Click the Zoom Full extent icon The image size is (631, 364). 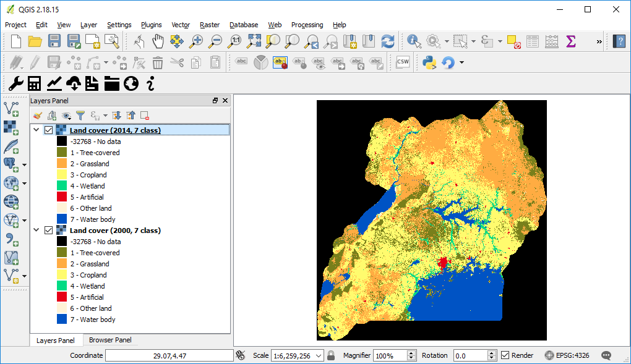[x=254, y=41]
